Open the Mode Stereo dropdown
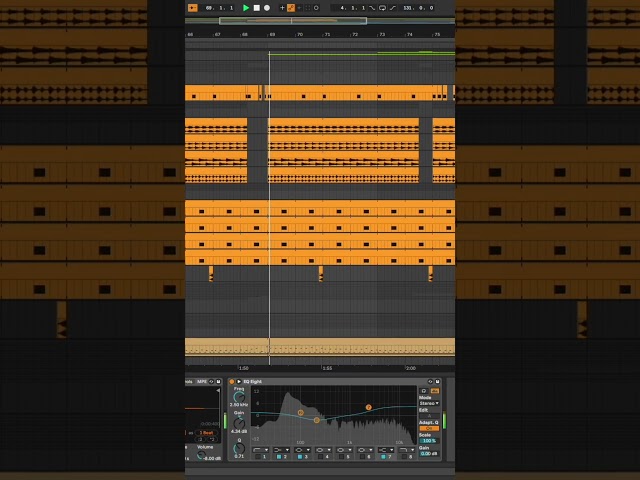Image resolution: width=640 pixels, height=480 pixels. 429,403
